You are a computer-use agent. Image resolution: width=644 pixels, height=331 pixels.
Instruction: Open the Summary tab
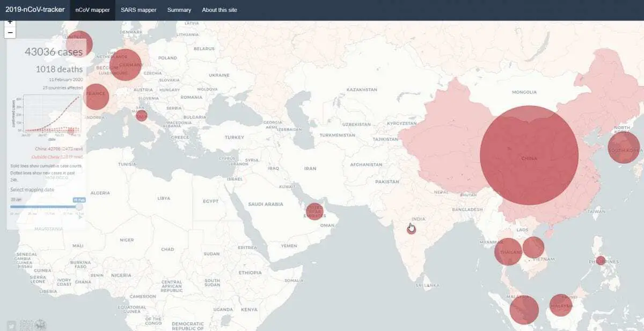click(179, 10)
